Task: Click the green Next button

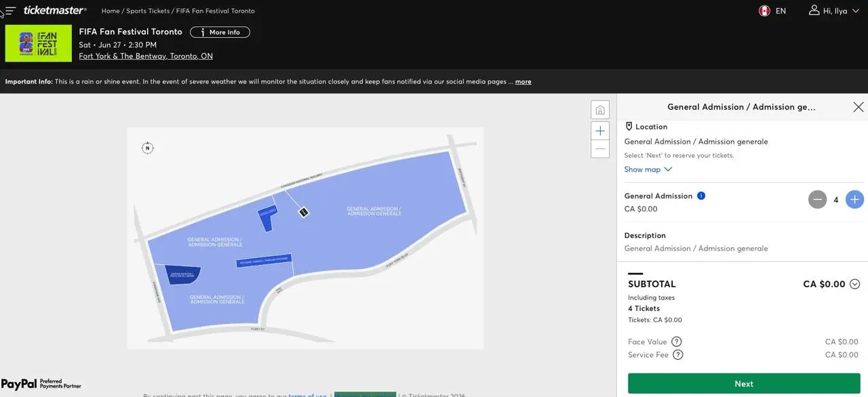Action: click(744, 383)
